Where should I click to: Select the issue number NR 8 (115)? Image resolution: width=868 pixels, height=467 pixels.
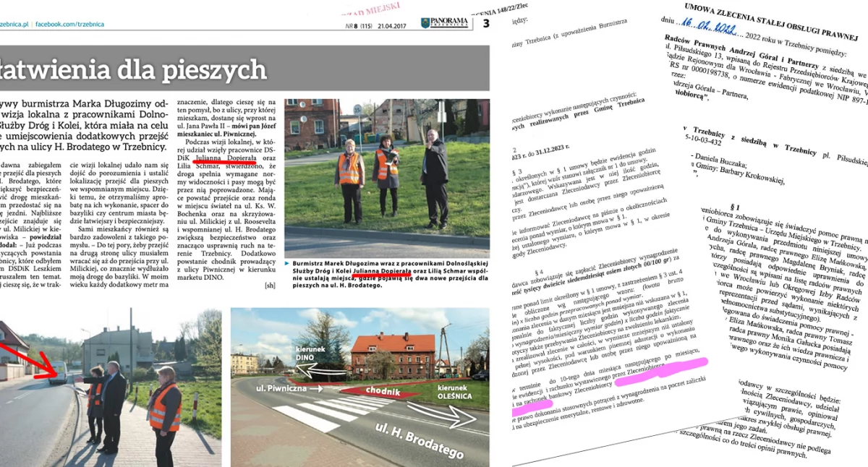click(357, 25)
